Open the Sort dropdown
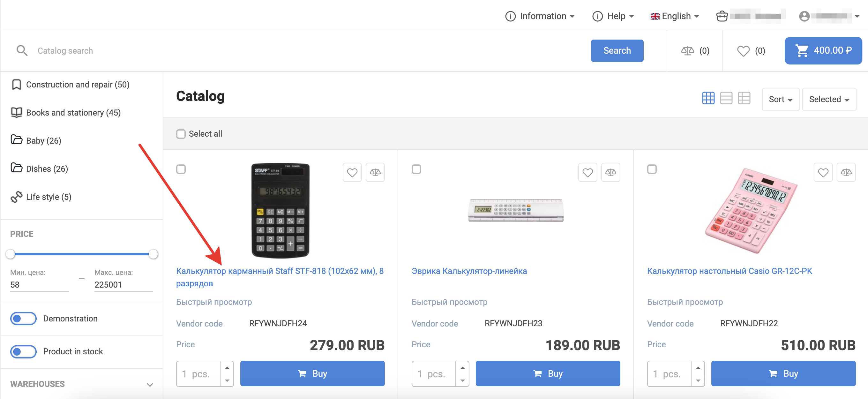Screen dimensions: 868x399 click(780, 99)
